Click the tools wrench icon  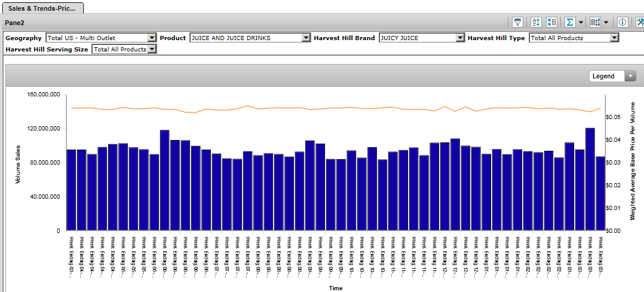[x=639, y=22]
